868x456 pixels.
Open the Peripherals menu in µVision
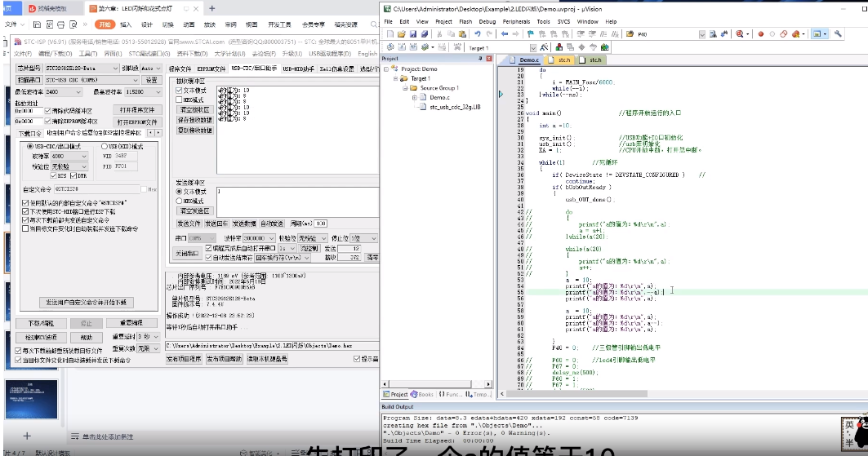[x=516, y=21]
